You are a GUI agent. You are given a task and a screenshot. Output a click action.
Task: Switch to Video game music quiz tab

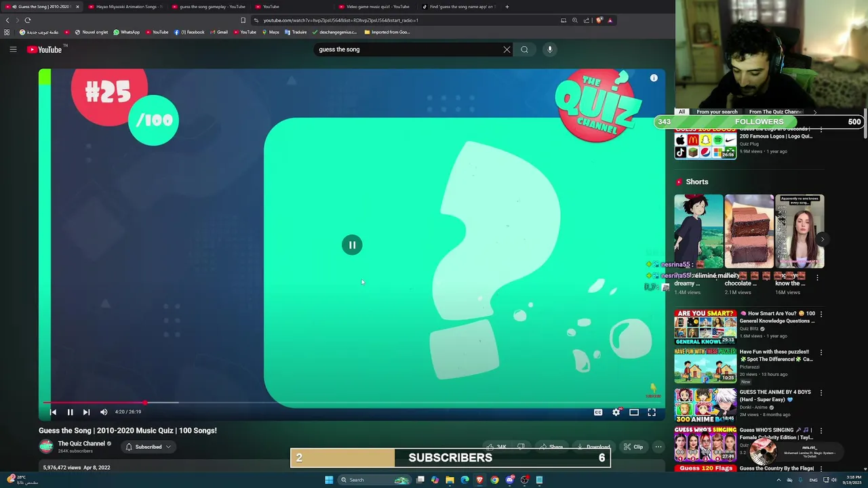coord(375,7)
